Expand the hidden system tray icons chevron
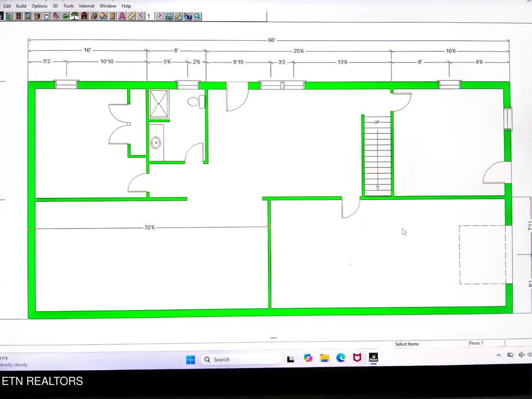 pyautogui.click(x=498, y=355)
